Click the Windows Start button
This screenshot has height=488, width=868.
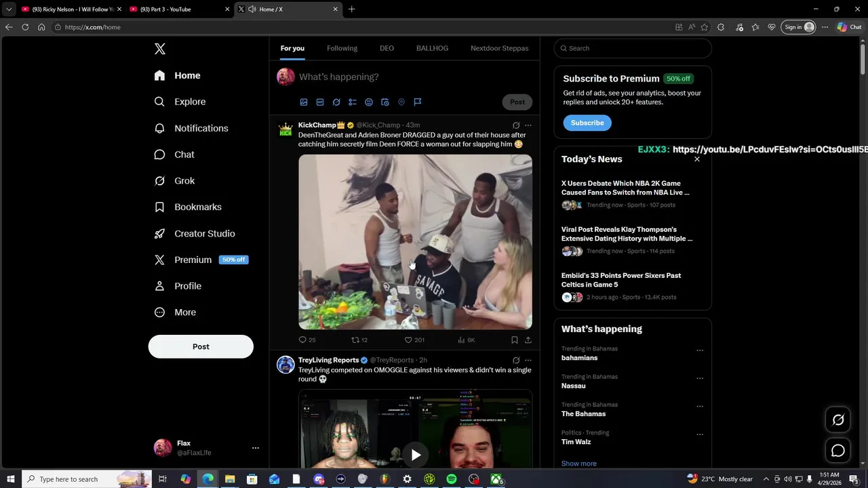coord(10,479)
